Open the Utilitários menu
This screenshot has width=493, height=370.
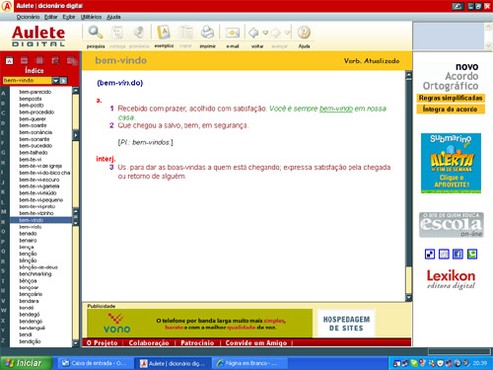coord(91,17)
